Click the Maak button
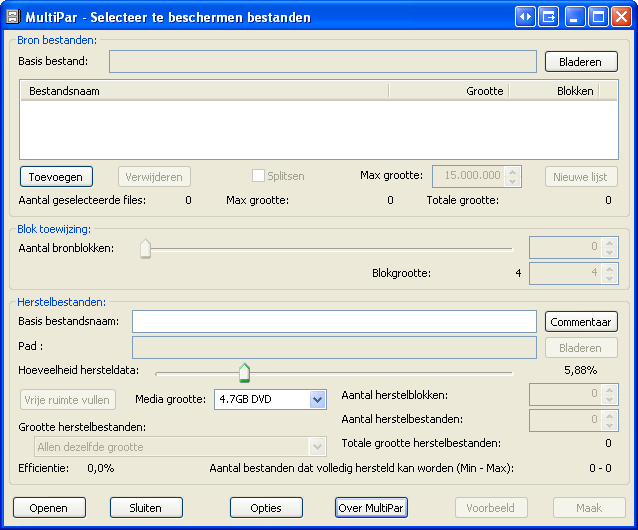This screenshot has height=530, width=638. tap(589, 508)
